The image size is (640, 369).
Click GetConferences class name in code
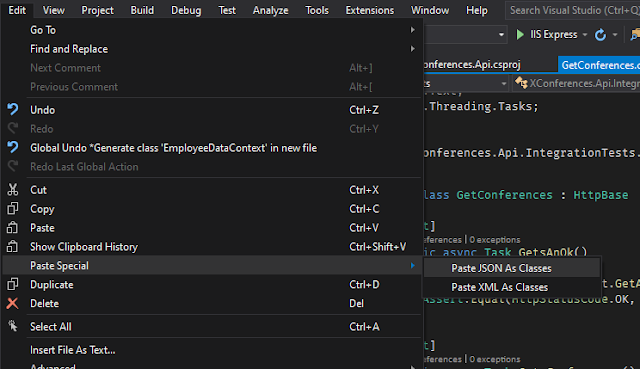[x=504, y=195]
